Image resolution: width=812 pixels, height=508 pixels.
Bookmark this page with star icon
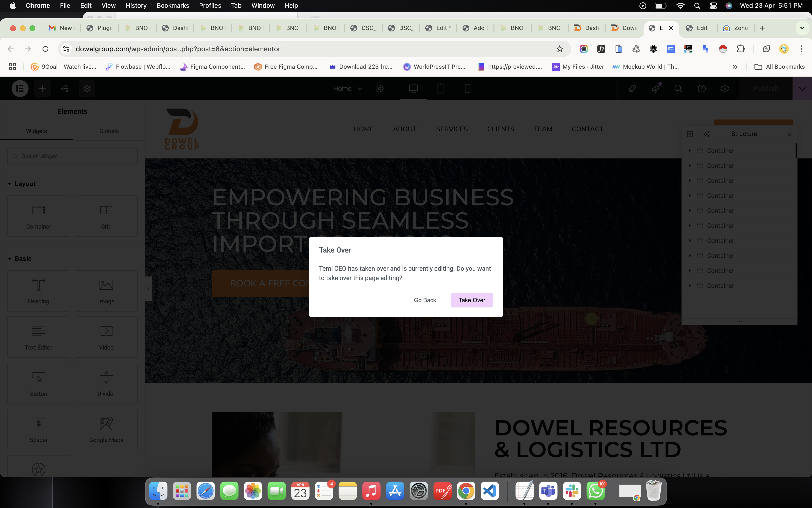(x=559, y=49)
